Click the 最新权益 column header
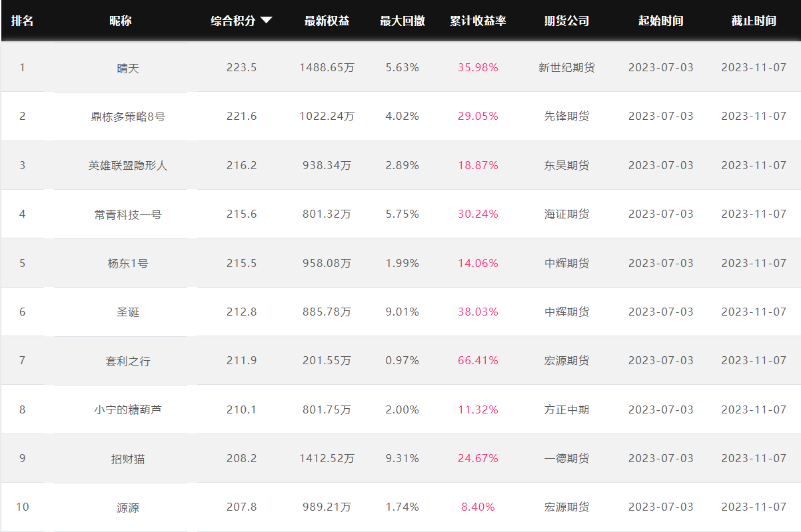The width and height of the screenshot is (801, 532). [327, 21]
